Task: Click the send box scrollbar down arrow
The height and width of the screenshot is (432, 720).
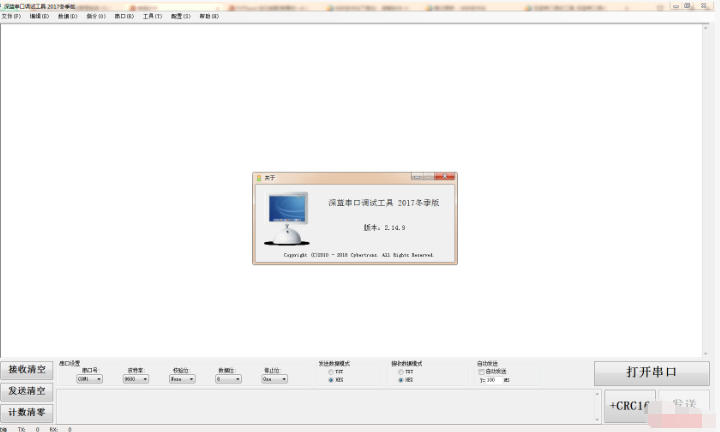Action: (597, 420)
